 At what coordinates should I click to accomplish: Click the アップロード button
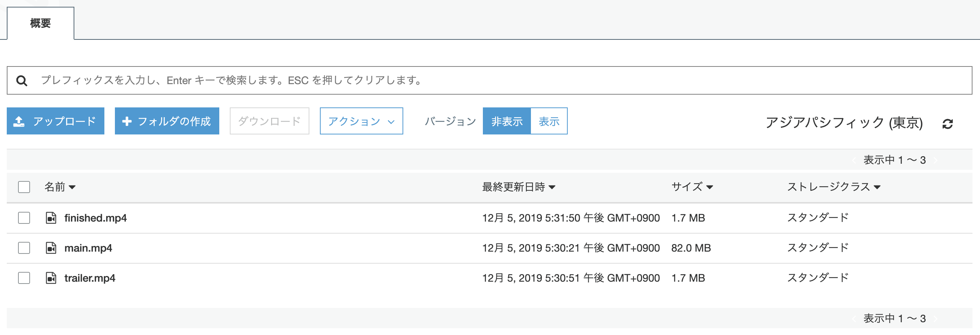(x=56, y=121)
